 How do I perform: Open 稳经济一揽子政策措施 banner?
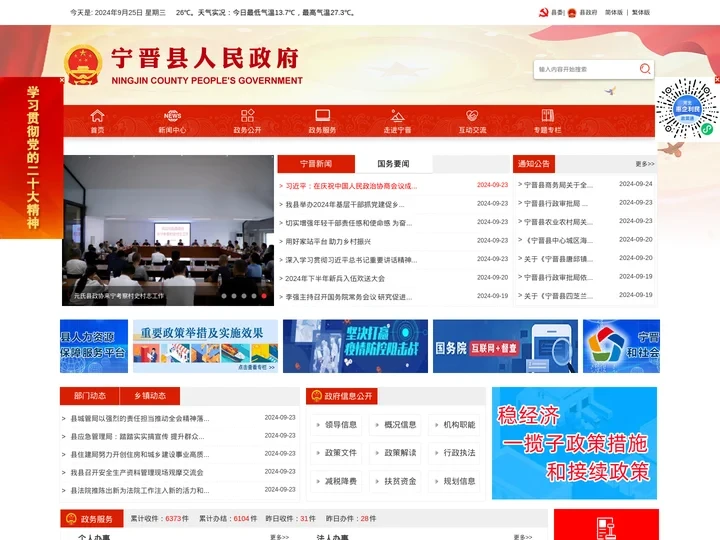point(574,443)
